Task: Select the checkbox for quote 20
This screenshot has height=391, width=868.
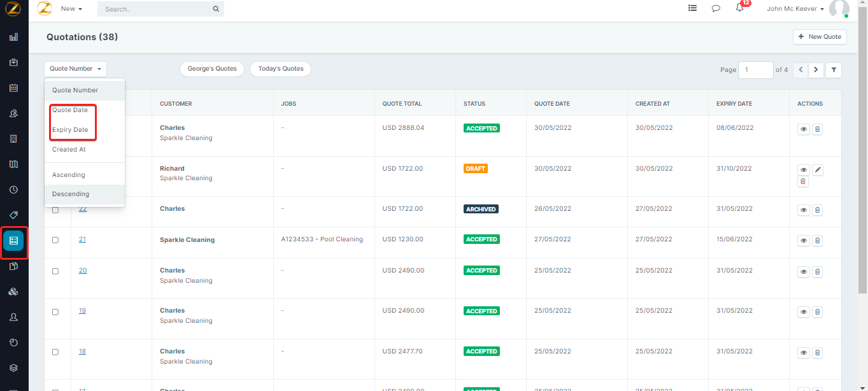Action: (55, 271)
